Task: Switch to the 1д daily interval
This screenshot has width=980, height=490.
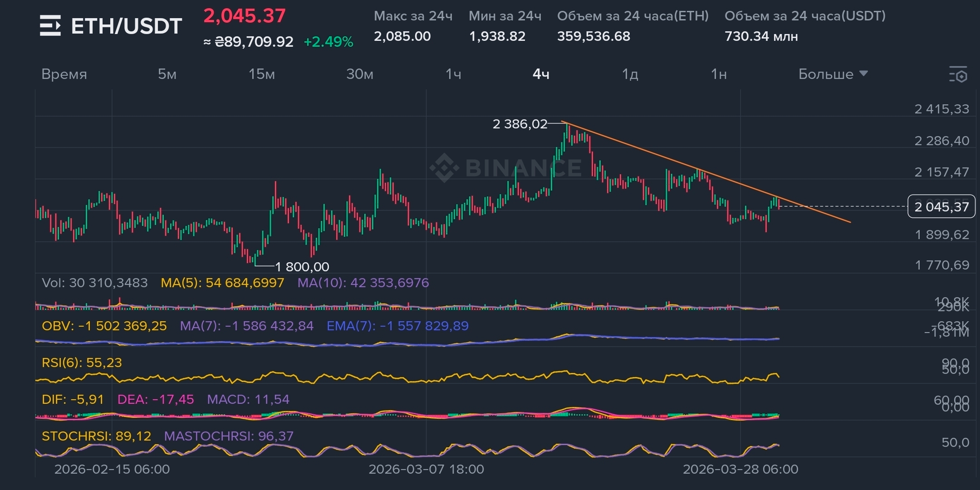Action: pyautogui.click(x=630, y=74)
